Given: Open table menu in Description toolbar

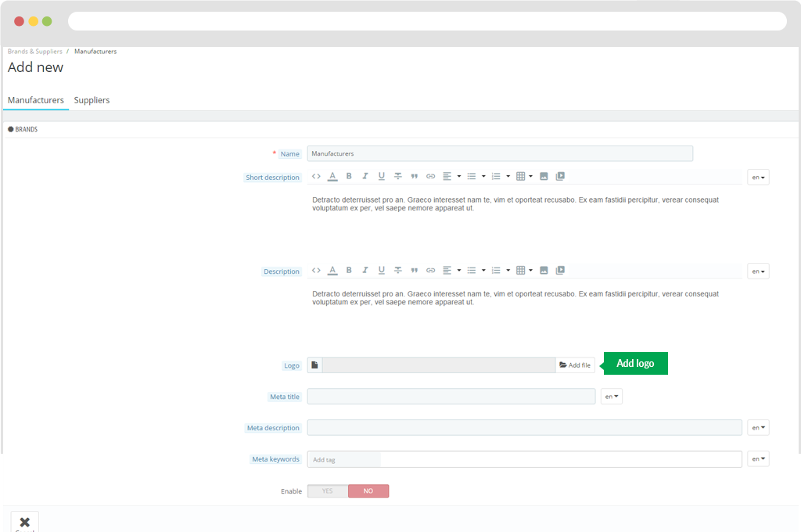Looking at the screenshot, I should [524, 271].
